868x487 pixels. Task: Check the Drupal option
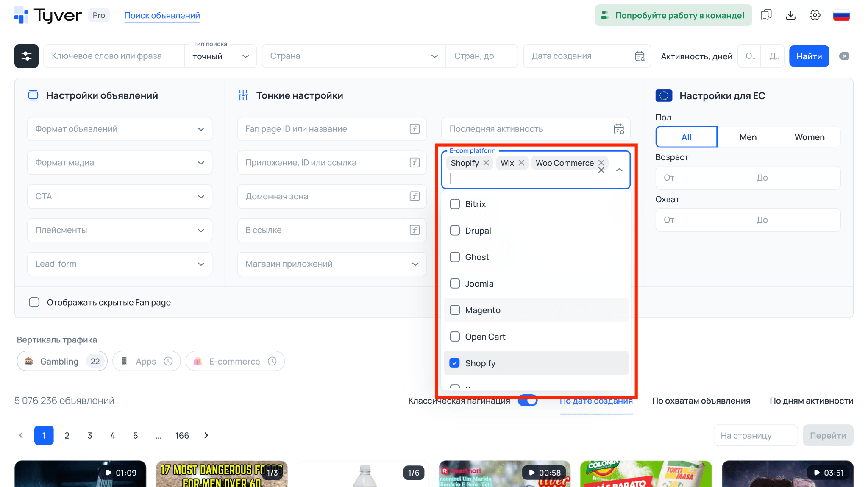[x=455, y=231]
